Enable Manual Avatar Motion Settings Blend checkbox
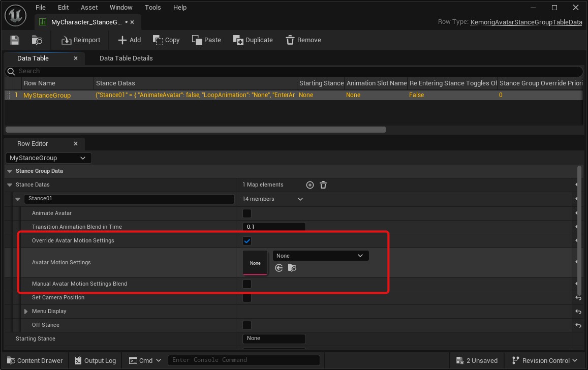 click(247, 284)
